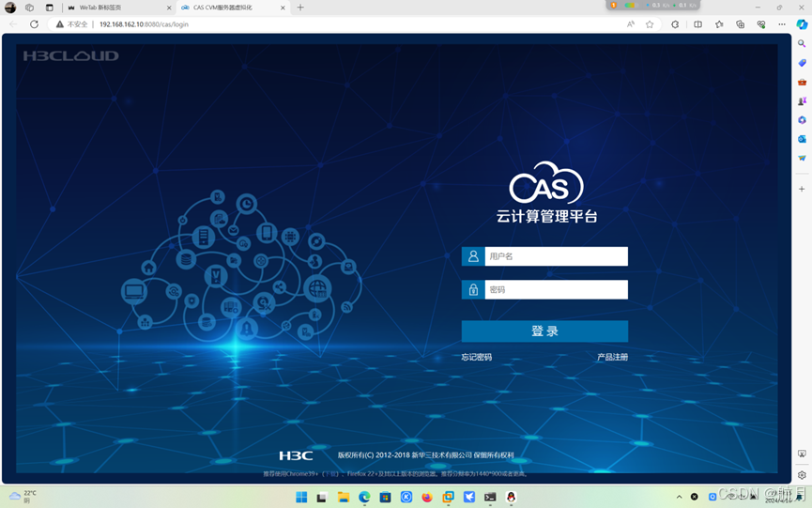Open the sidebar tools briefcase icon
The image size is (812, 508).
tap(802, 82)
